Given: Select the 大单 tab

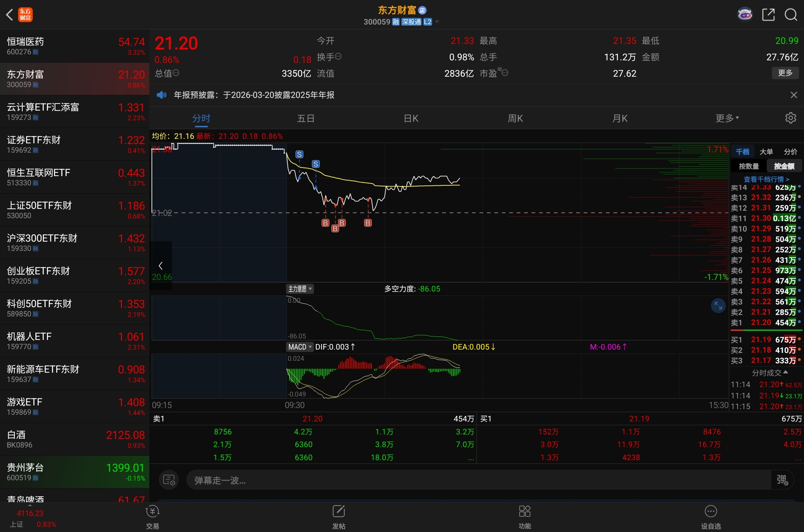Looking at the screenshot, I should 766,152.
